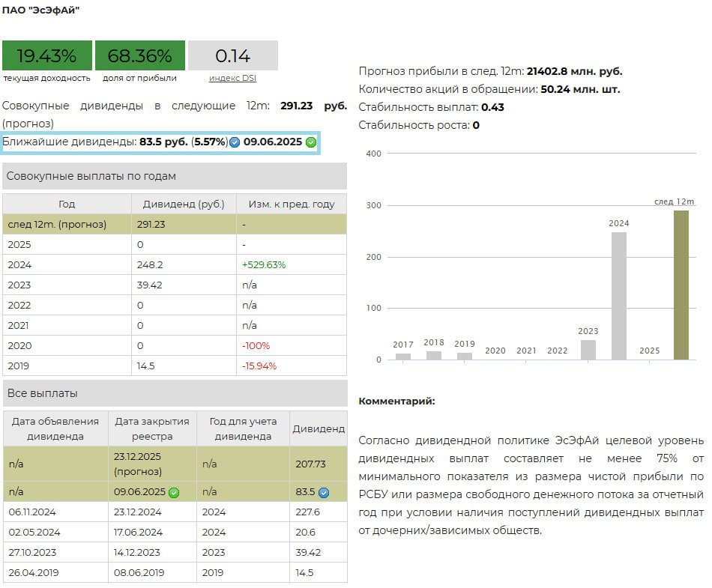Click the +529.63% change value for 2024
Image resolution: width=712 pixels, height=588 pixels.
(x=263, y=264)
